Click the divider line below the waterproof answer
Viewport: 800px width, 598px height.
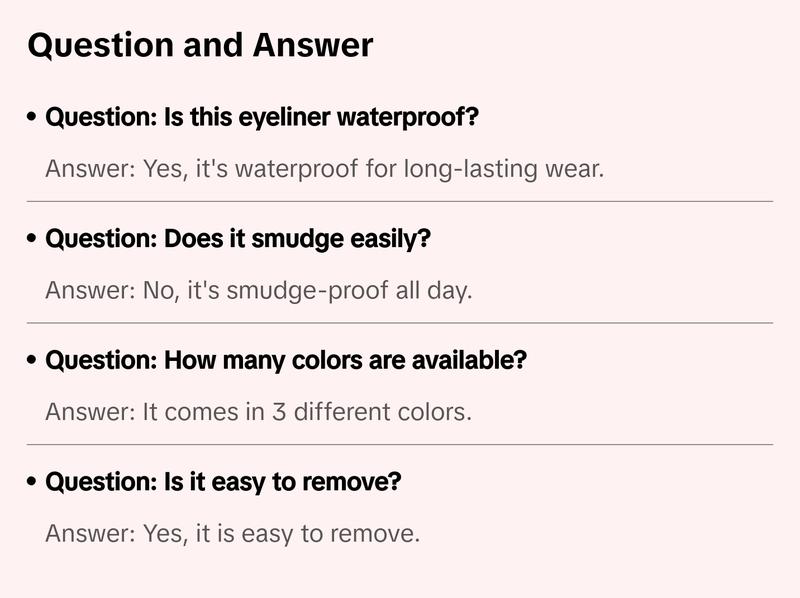(x=400, y=201)
